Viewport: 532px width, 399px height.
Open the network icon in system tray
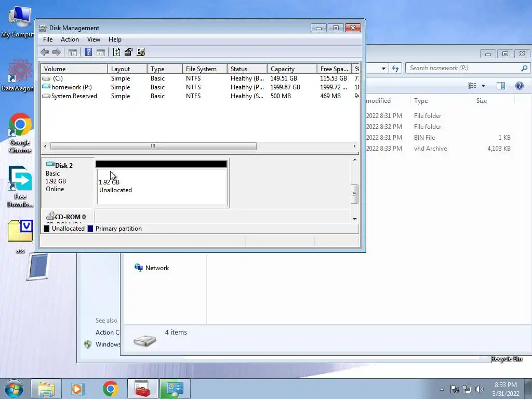[467, 389]
